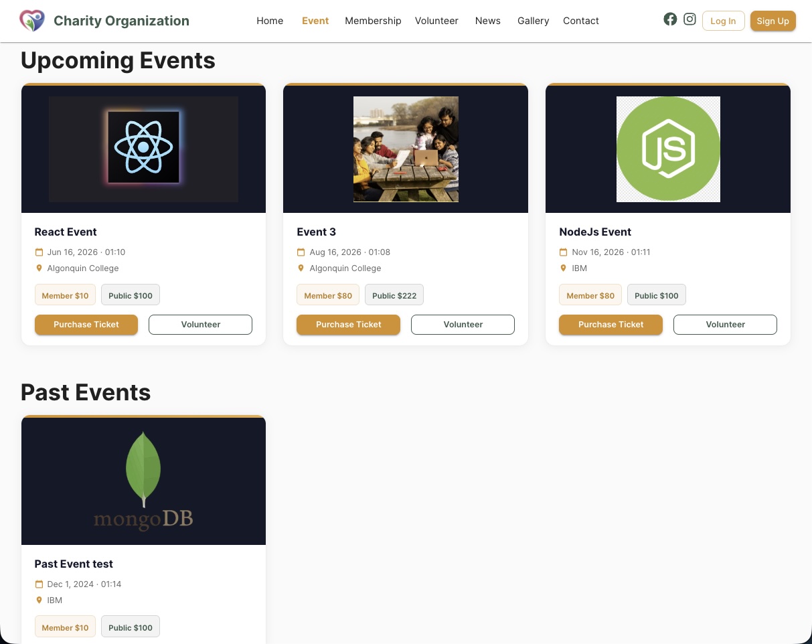Screen dimensions: 812x644
Task: Click Member $80 badge on Event 3
Action: (x=328, y=295)
